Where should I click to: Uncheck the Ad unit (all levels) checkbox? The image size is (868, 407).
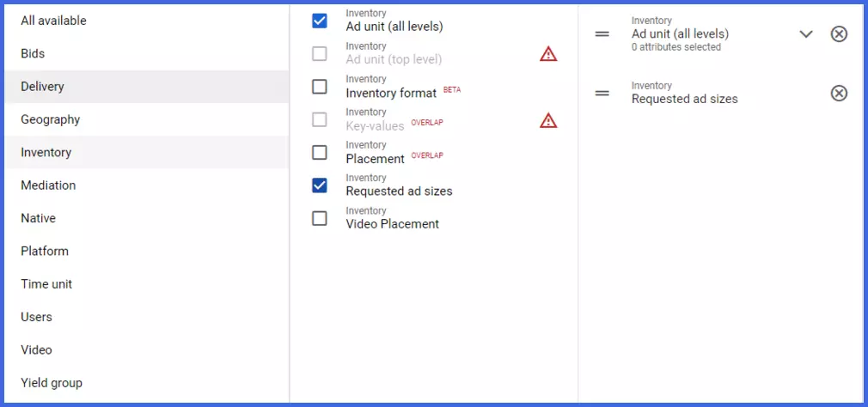click(320, 21)
